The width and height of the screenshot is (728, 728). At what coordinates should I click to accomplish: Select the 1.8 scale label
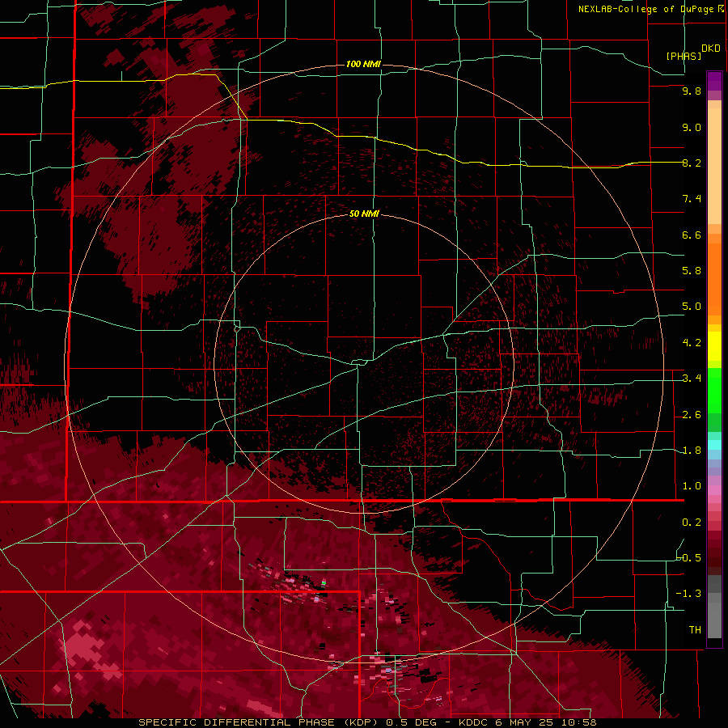pyautogui.click(x=692, y=451)
